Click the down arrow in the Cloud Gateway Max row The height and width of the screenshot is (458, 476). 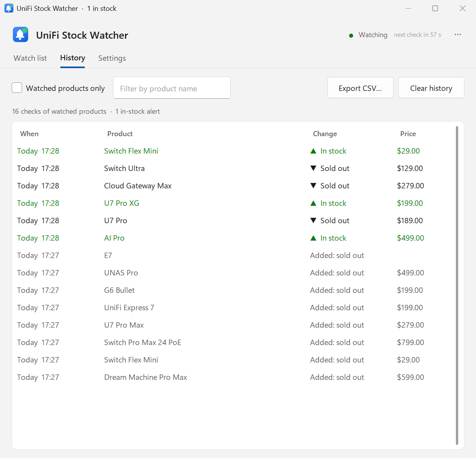(x=313, y=186)
